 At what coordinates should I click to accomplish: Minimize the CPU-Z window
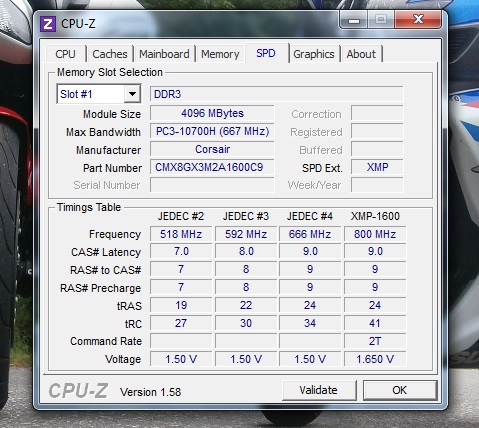coord(354,20)
